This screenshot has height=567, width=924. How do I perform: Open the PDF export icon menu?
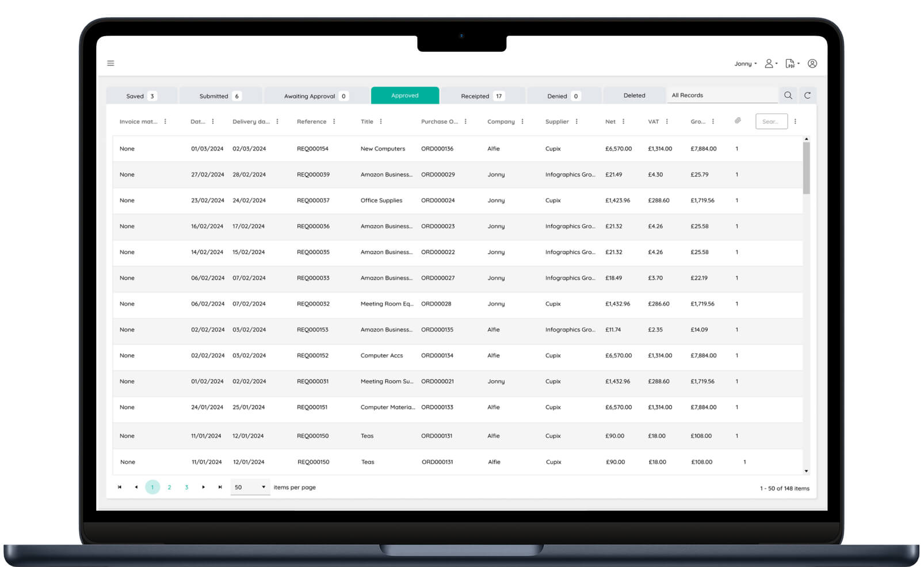792,64
